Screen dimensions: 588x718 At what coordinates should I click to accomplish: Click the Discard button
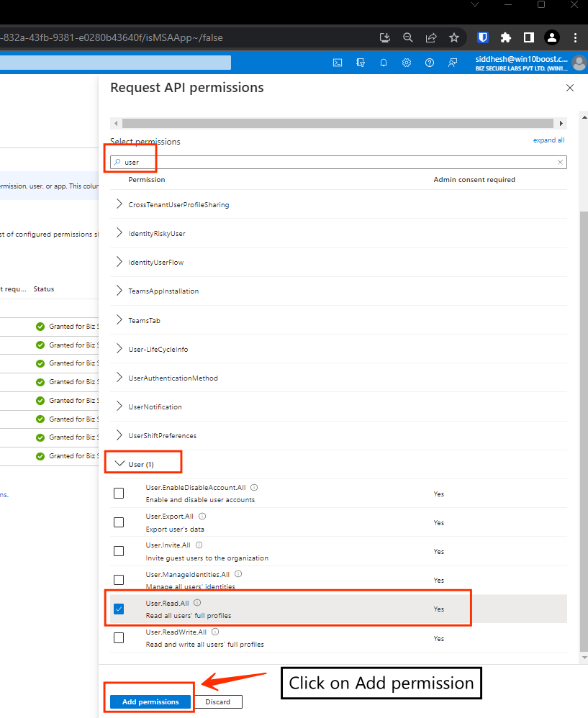pyautogui.click(x=217, y=701)
